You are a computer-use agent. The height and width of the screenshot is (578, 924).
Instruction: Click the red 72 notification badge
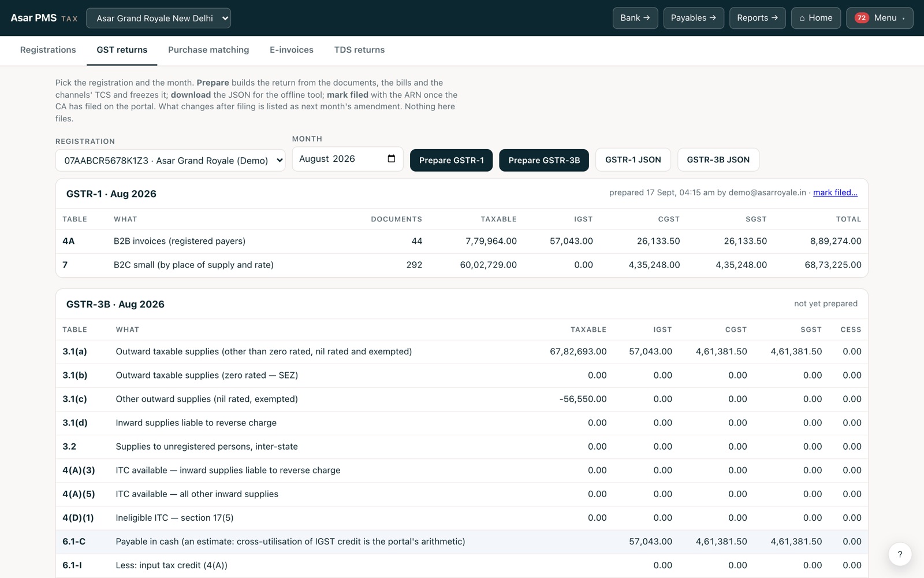click(x=861, y=18)
